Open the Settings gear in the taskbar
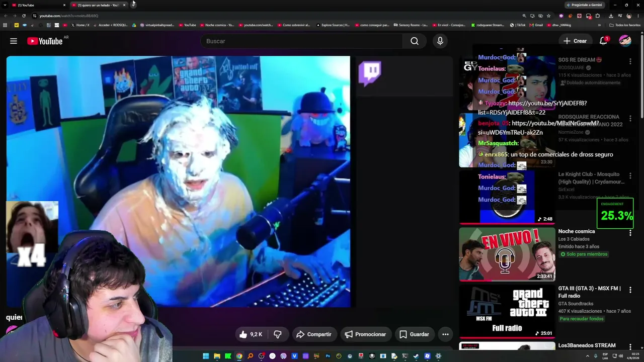 [x=438, y=356]
